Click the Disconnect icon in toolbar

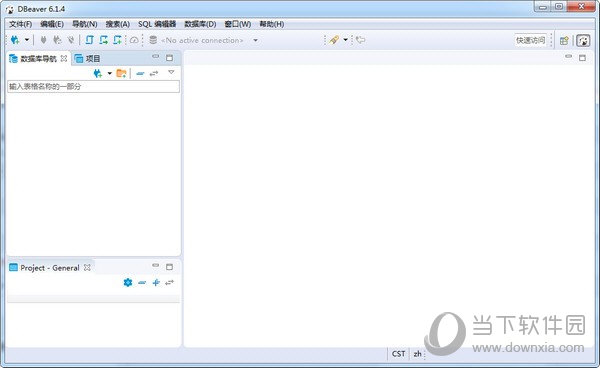[x=71, y=40]
